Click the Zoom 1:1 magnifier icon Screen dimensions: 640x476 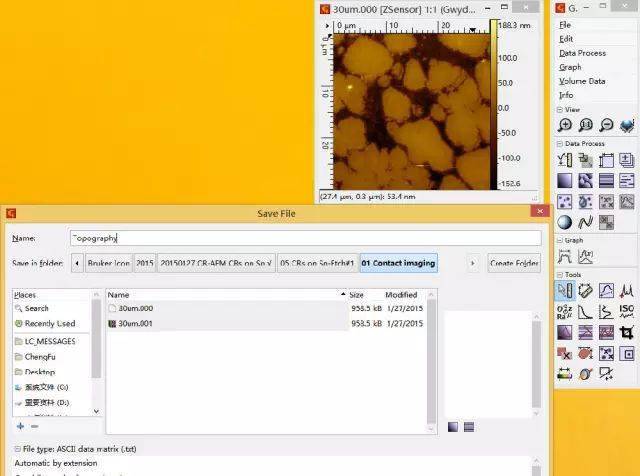tap(586, 125)
